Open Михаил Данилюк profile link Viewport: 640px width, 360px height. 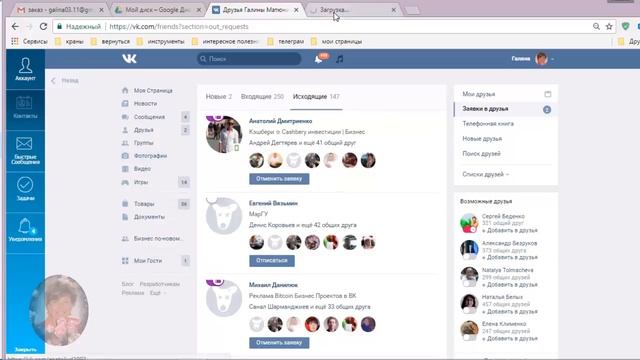[273, 285]
